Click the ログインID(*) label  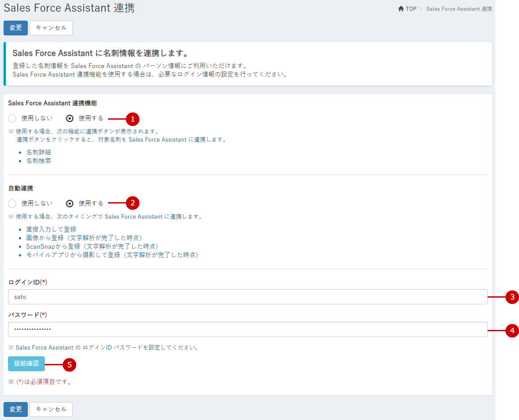(x=27, y=282)
